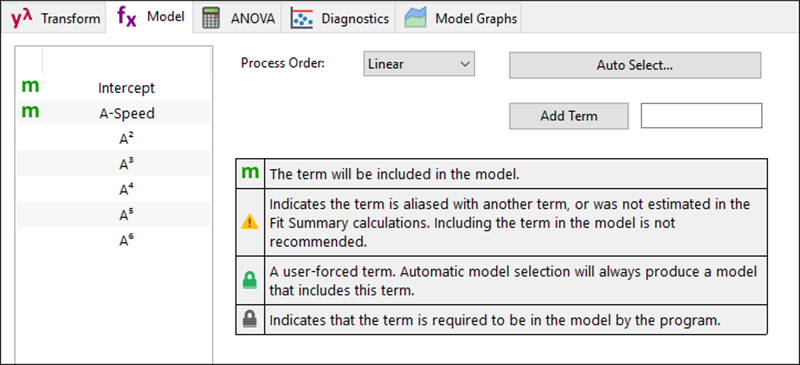Screen dimensions: 800x365
Task: Click the y-lambda Transform tab icon
Action: point(22,18)
